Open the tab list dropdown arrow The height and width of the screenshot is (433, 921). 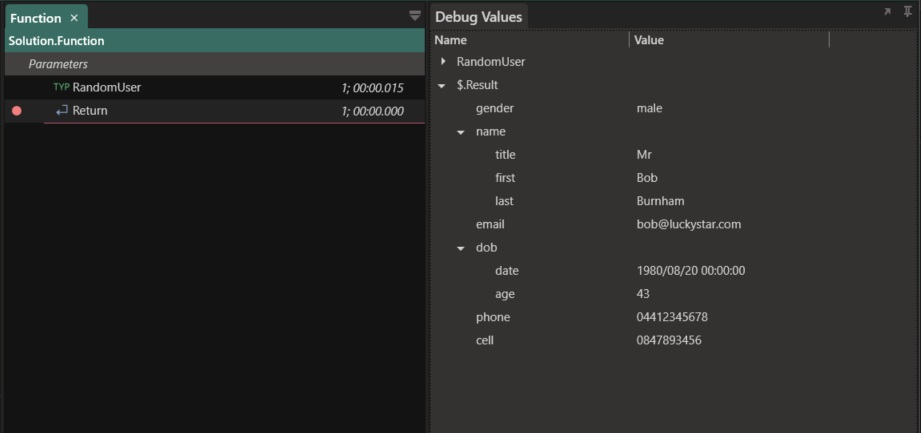(x=415, y=16)
